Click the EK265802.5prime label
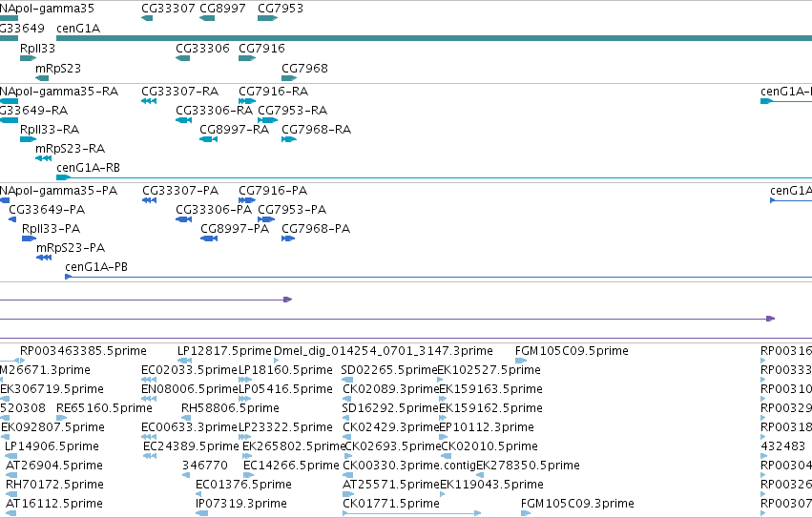The image size is (812, 518). [294, 446]
